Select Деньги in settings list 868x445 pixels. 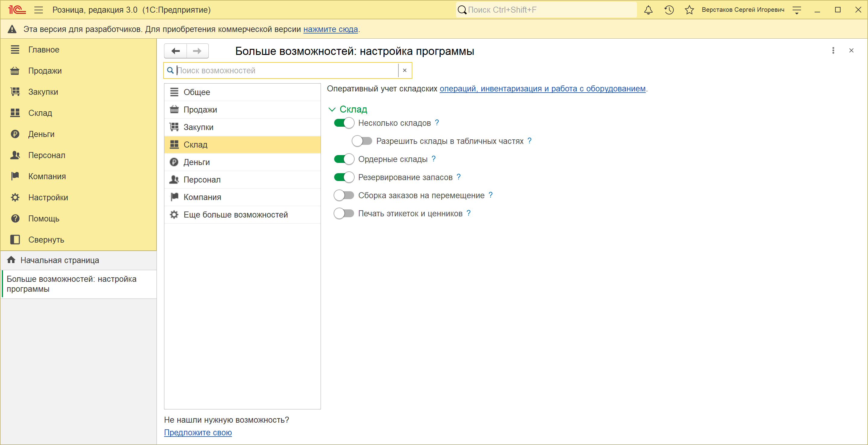click(242, 162)
